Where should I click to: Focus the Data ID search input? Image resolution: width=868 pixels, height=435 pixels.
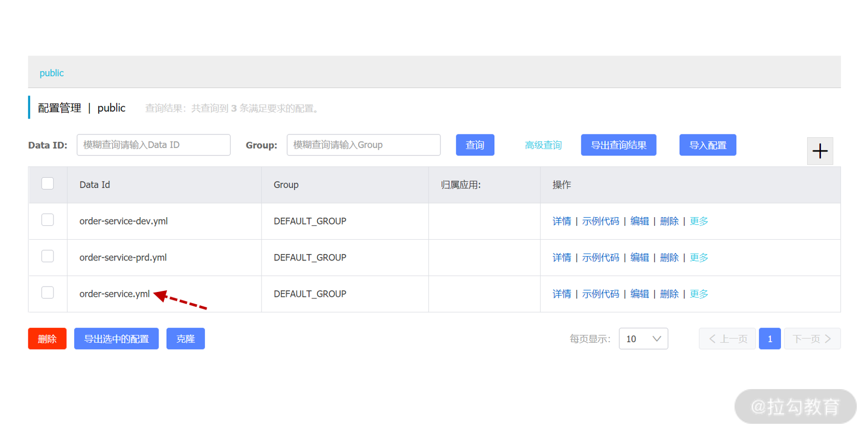pyautogui.click(x=154, y=145)
